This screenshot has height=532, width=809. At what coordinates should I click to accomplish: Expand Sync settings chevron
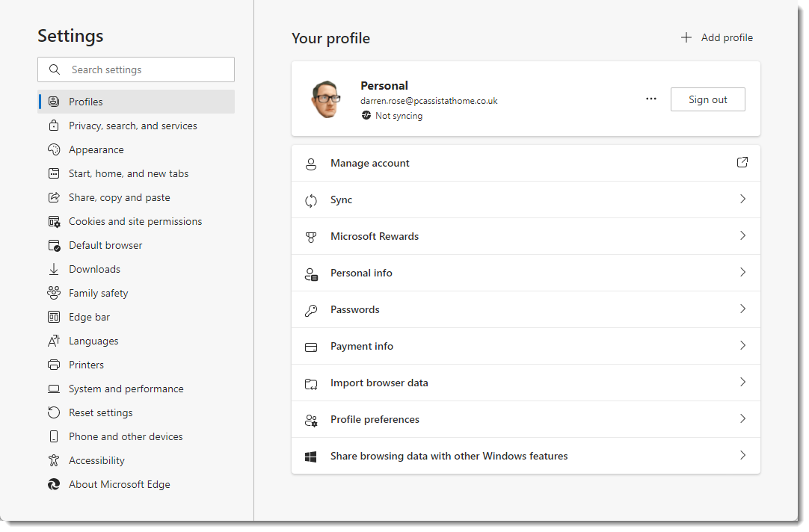click(742, 199)
